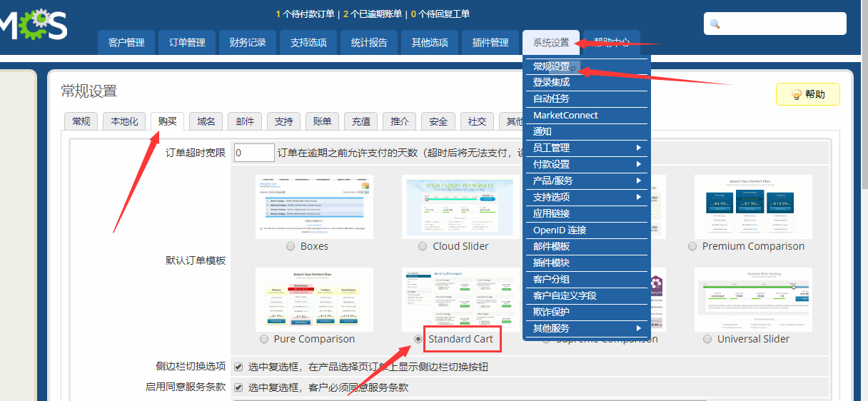Switch to the 安全 settings tab
Screen dimensions: 868x401
438,121
